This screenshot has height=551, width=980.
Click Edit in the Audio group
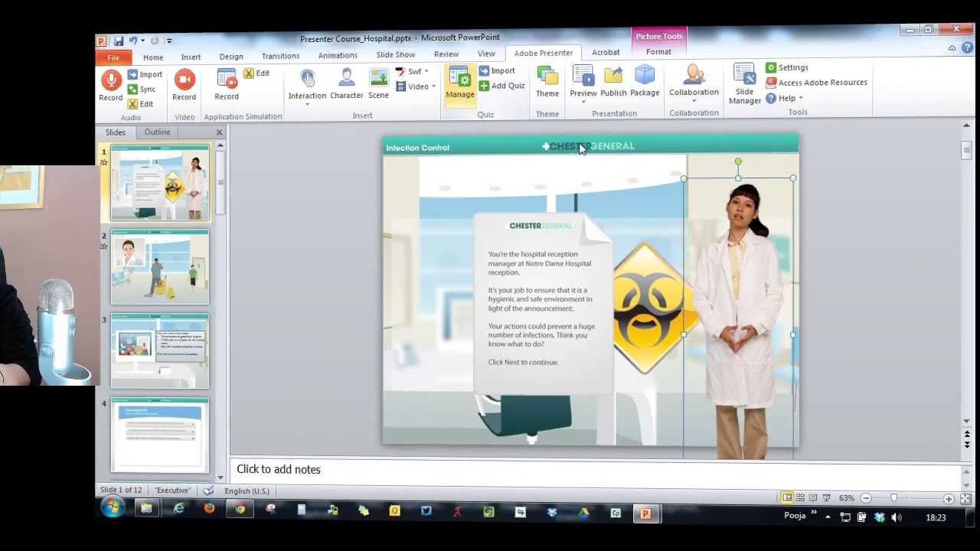pyautogui.click(x=141, y=104)
